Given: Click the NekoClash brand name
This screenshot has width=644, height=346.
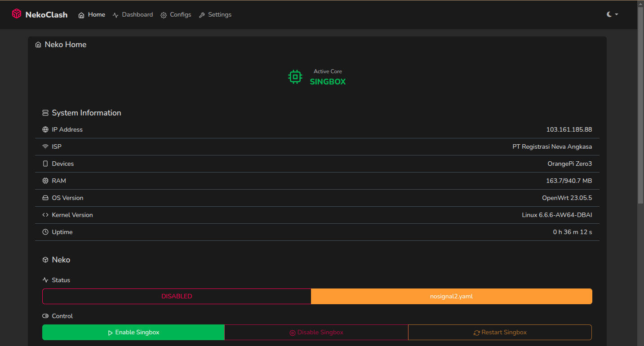Looking at the screenshot, I should 47,15.
